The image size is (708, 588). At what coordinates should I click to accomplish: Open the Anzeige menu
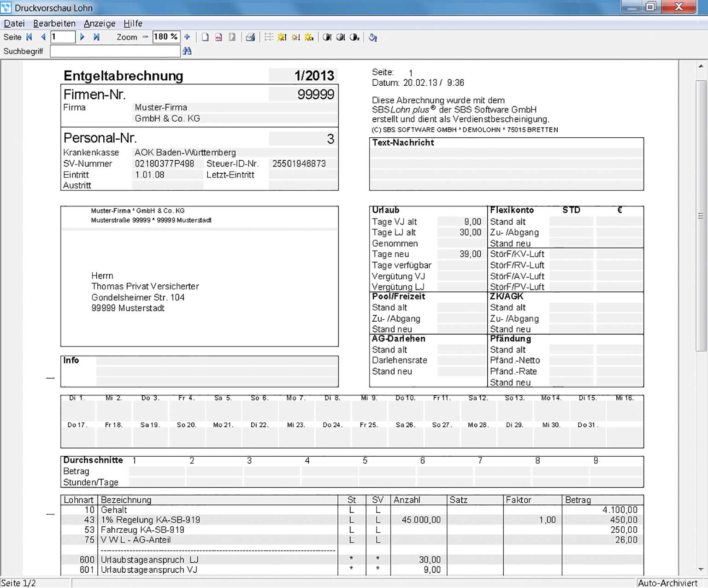click(x=100, y=24)
